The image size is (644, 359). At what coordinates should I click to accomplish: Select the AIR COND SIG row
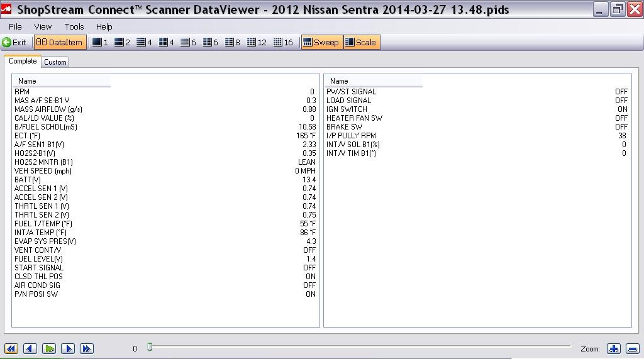165,285
